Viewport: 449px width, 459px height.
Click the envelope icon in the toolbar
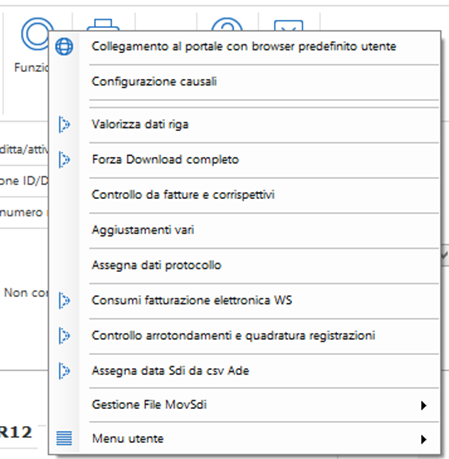289,25
